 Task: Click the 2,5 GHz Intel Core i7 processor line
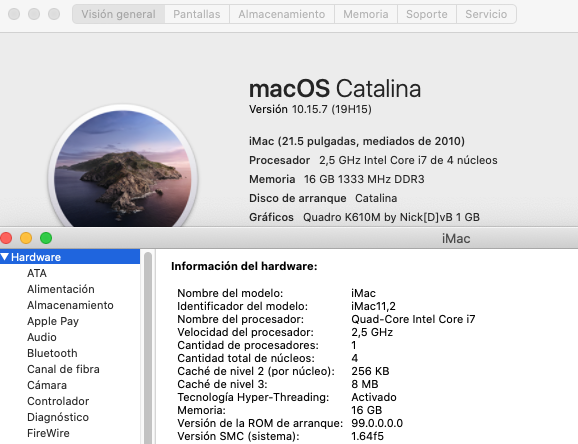[x=373, y=160]
